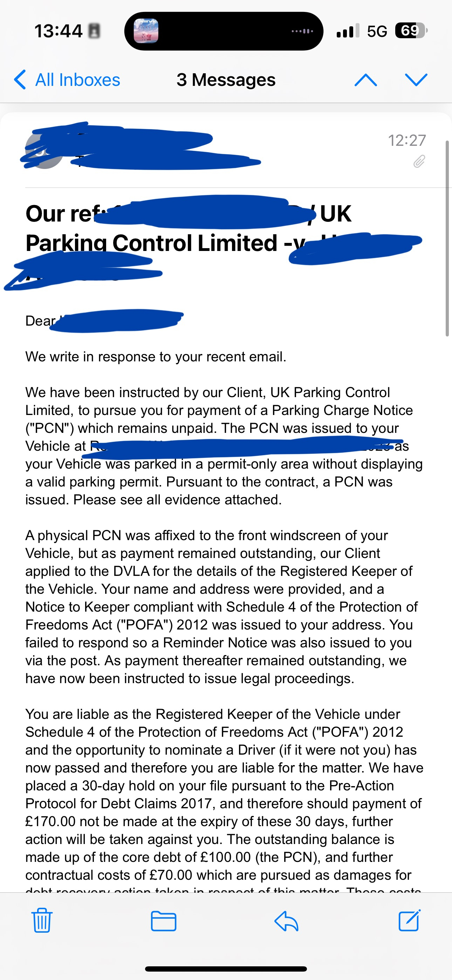The height and width of the screenshot is (980, 452).
Task: Tap the trash icon to delete email
Action: tap(41, 920)
